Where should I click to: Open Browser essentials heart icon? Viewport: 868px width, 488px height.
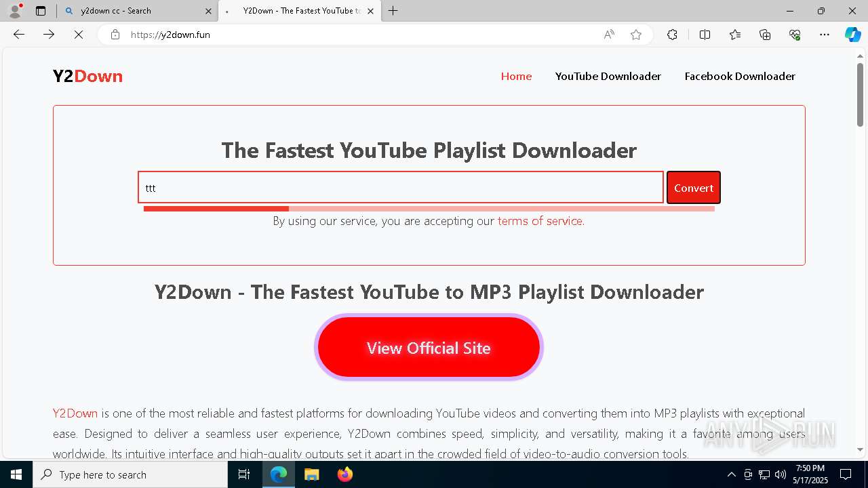point(795,35)
